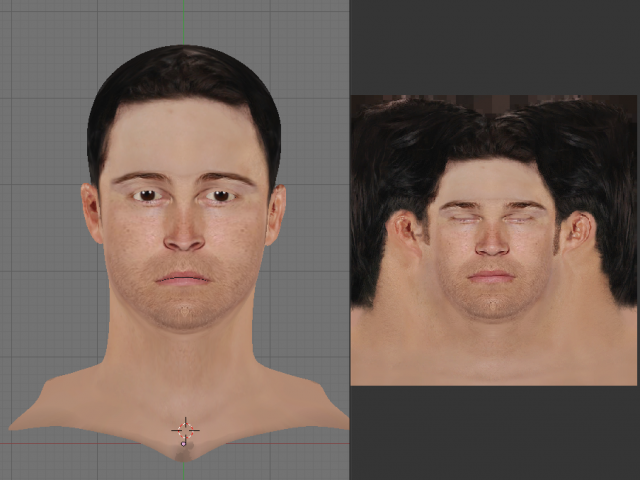The image size is (640, 480).
Task: Click the divider between viewport and image editor
Action: coord(350,240)
